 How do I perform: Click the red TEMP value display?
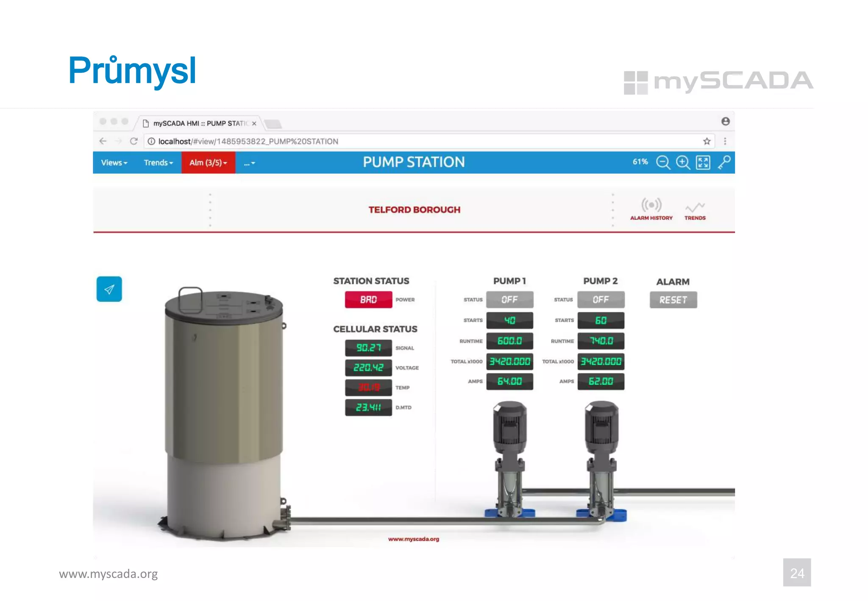tap(368, 387)
